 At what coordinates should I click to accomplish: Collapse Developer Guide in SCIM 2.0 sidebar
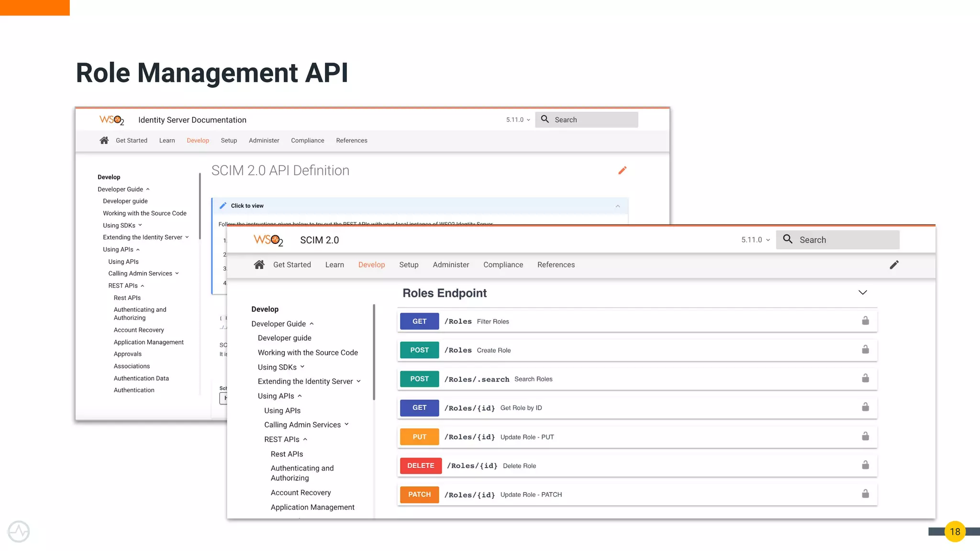312,324
